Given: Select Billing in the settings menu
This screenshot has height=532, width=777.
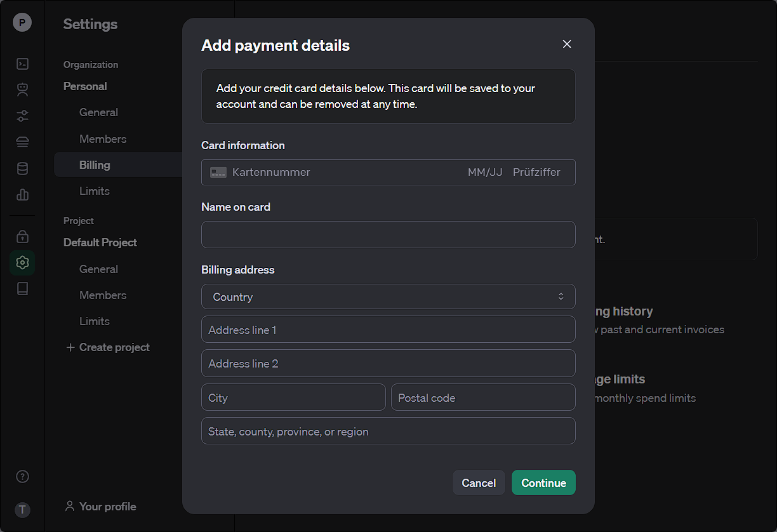Looking at the screenshot, I should pyautogui.click(x=95, y=164).
